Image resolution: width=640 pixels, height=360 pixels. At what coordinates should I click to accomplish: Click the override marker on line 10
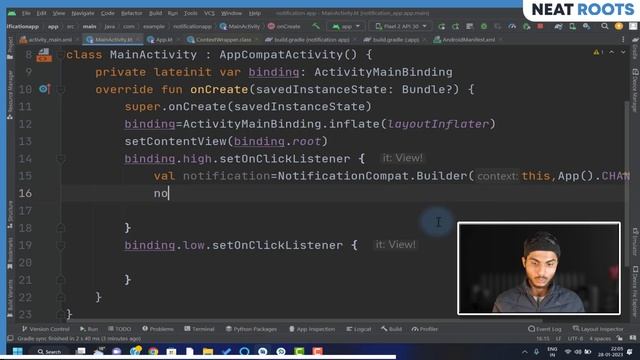44,89
